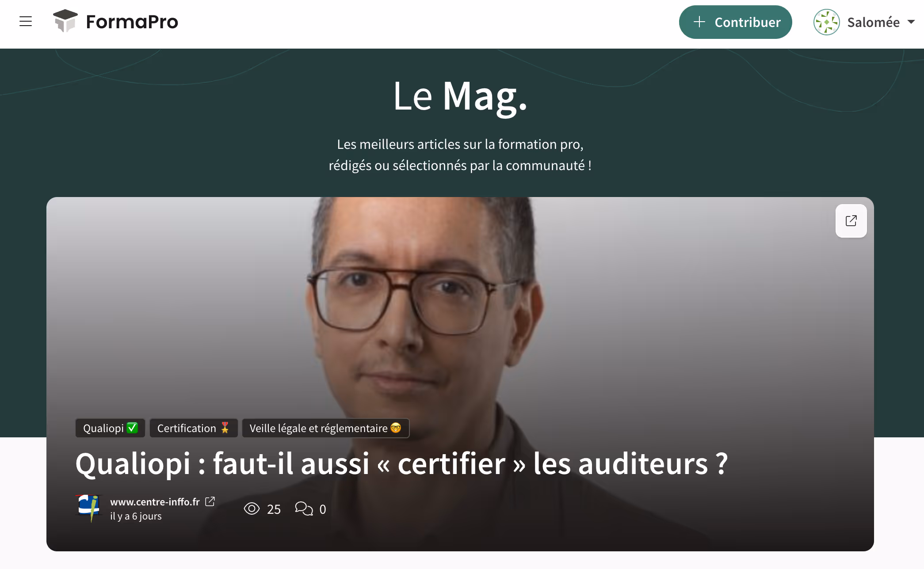Image resolution: width=924 pixels, height=569 pixels.
Task: Click Salomée's profile avatar
Action: click(826, 22)
